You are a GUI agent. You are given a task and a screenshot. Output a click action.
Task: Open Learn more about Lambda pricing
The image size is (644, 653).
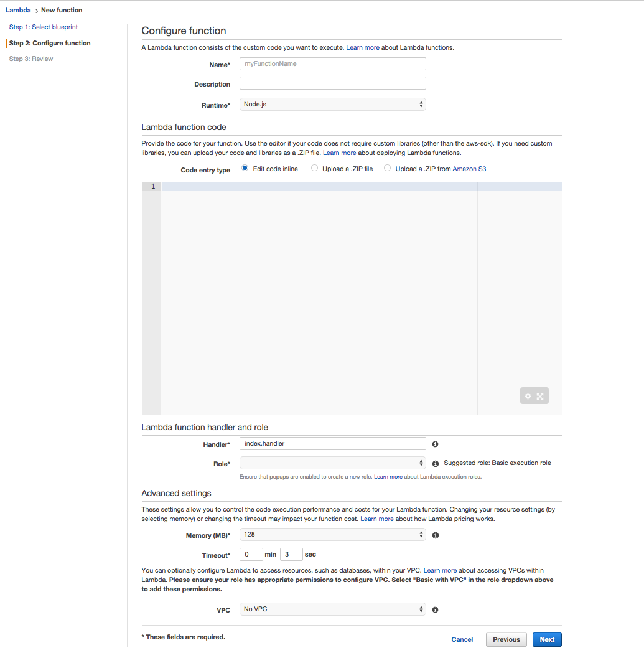click(376, 519)
